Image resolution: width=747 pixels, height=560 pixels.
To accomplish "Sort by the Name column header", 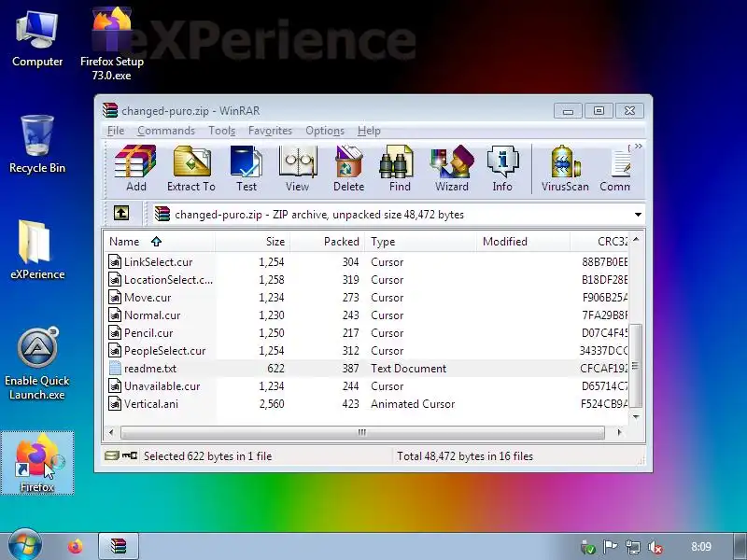I will pos(160,242).
